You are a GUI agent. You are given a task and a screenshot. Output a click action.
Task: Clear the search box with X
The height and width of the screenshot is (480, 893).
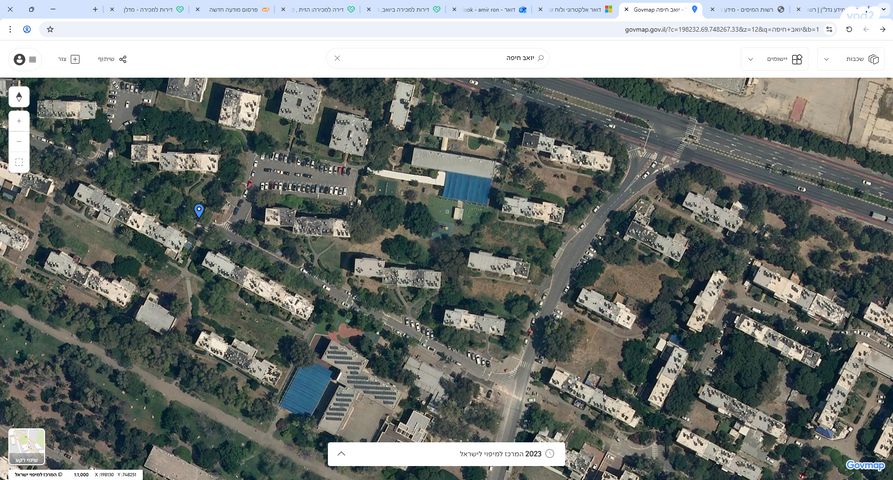point(337,58)
